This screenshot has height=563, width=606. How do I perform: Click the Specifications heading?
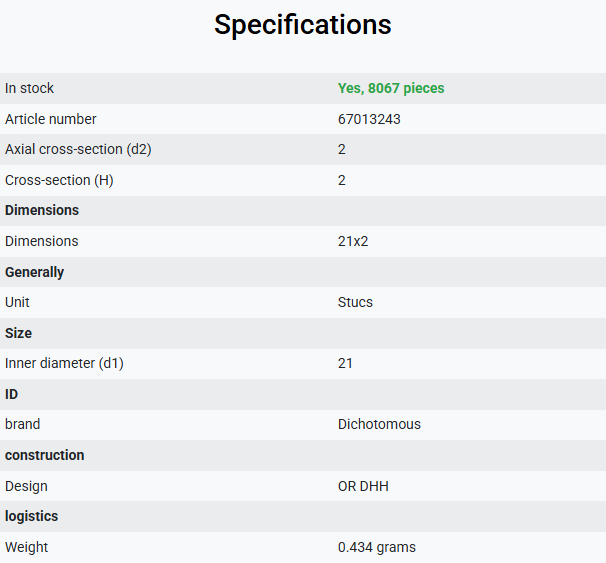pos(303,25)
